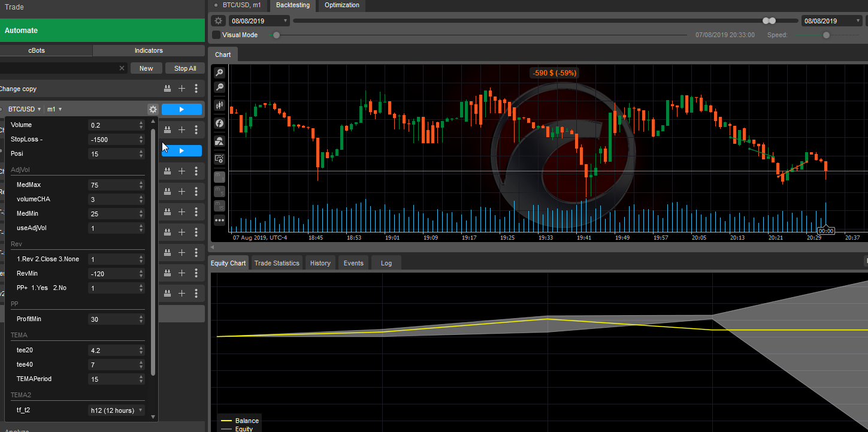The height and width of the screenshot is (432, 868).
Task: Open the Change copy three-dot menu
Action: [196, 89]
